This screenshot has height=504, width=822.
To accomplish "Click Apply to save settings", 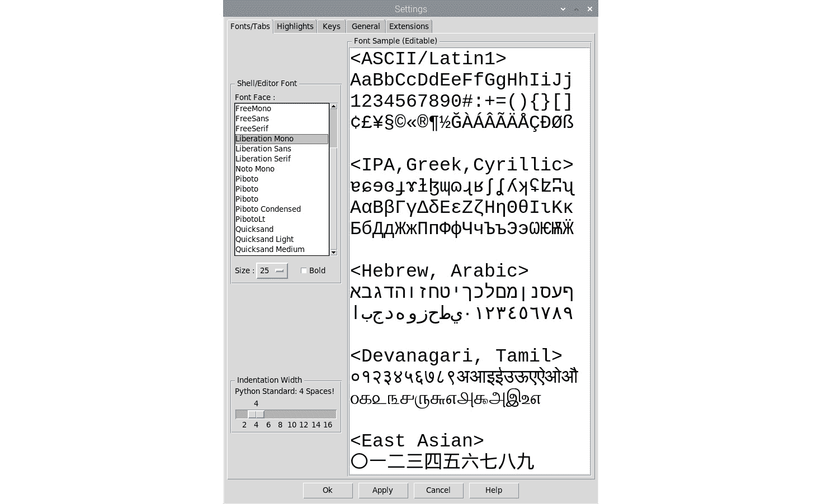I will coord(382,490).
